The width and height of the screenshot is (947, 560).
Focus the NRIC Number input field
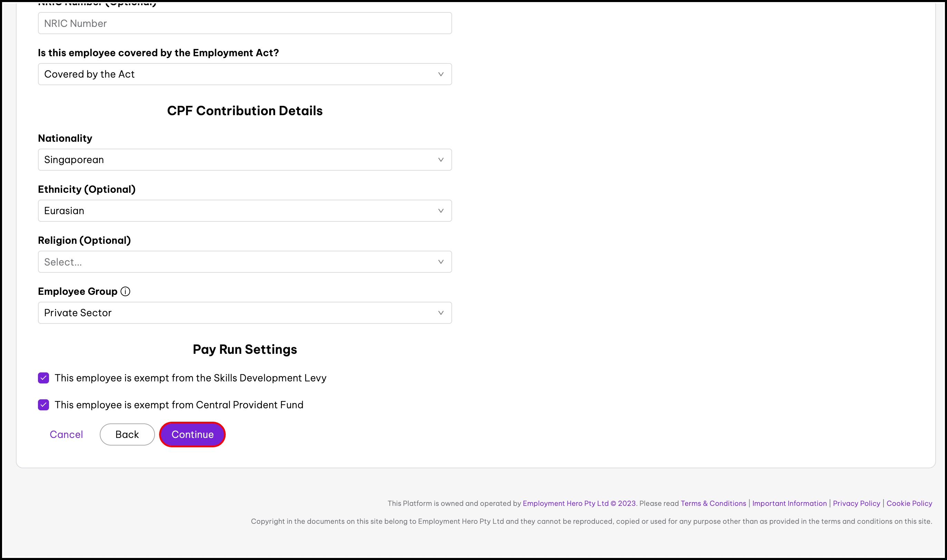point(245,23)
